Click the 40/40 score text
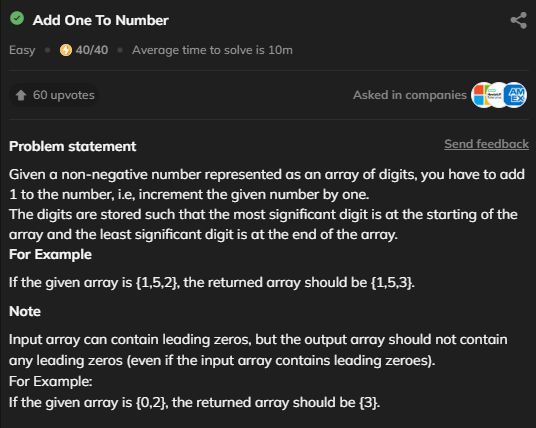Viewport: 536px width, 428px height. point(92,50)
